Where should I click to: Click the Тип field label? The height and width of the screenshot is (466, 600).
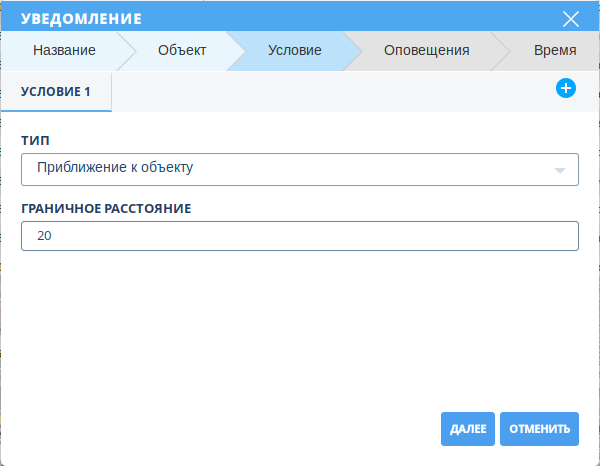35,141
